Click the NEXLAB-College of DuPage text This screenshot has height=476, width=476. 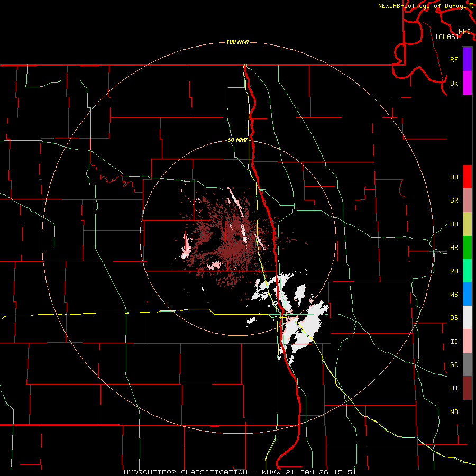(423, 6)
